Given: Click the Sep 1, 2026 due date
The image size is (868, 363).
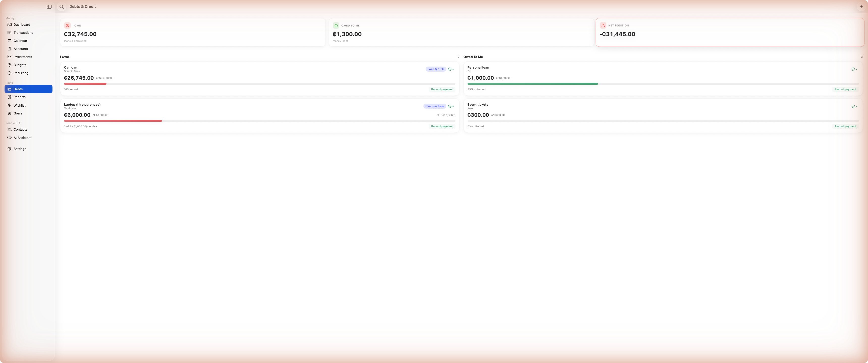Looking at the screenshot, I should (x=448, y=115).
